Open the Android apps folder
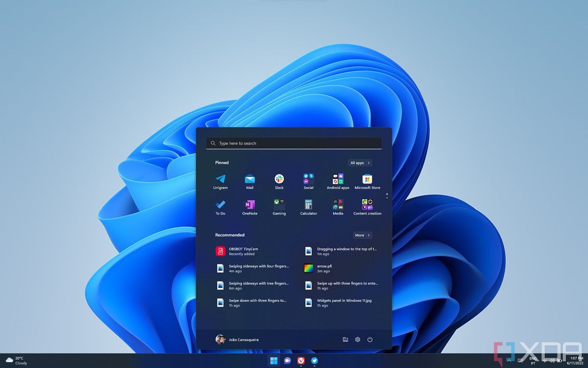 pos(338,182)
